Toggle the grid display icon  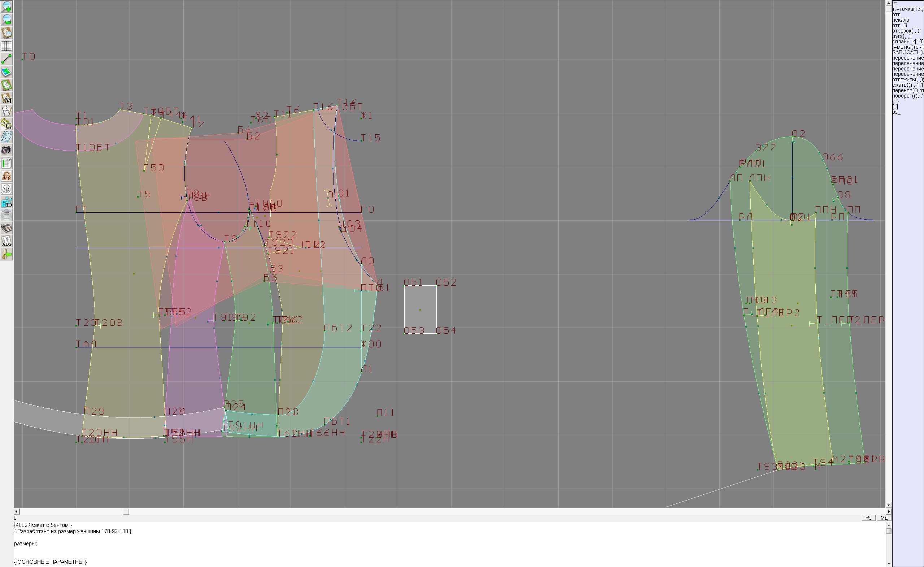(x=7, y=46)
